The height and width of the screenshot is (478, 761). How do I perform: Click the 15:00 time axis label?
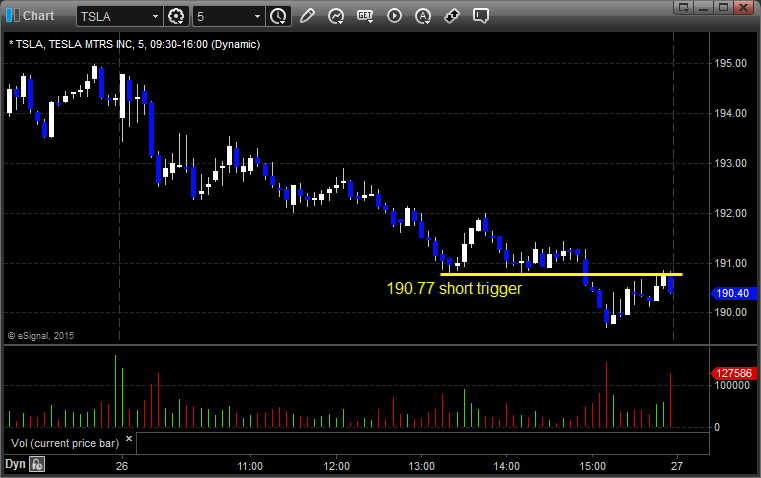pyautogui.click(x=593, y=466)
